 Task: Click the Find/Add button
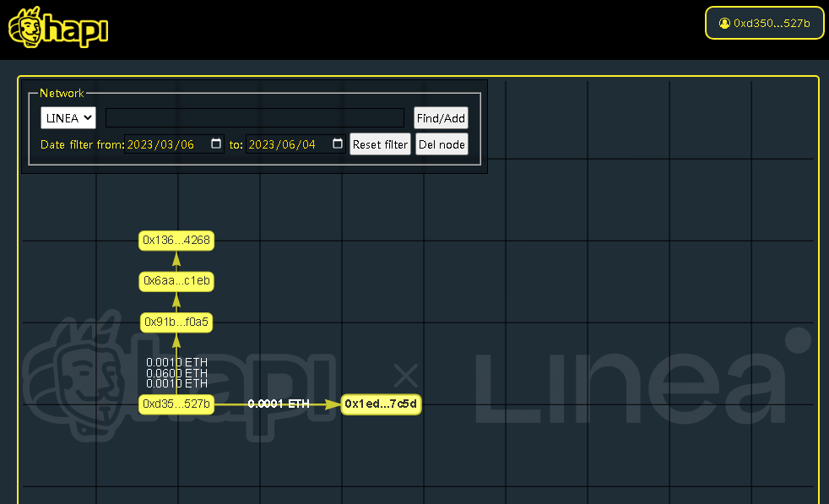(441, 118)
